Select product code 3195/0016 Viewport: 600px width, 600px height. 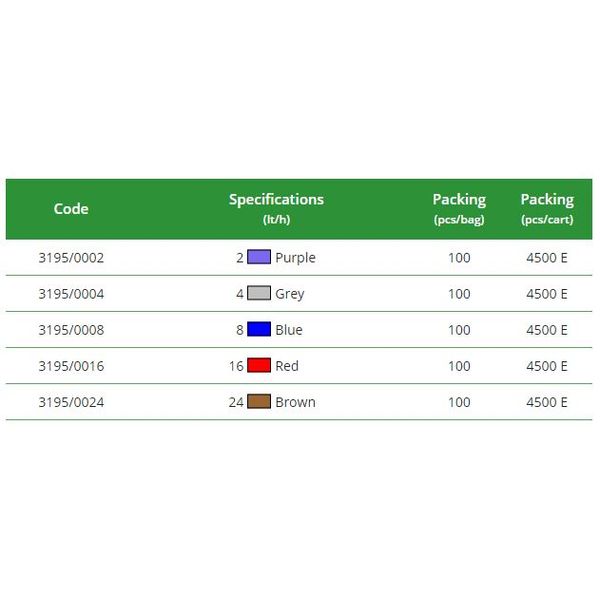tap(71, 366)
